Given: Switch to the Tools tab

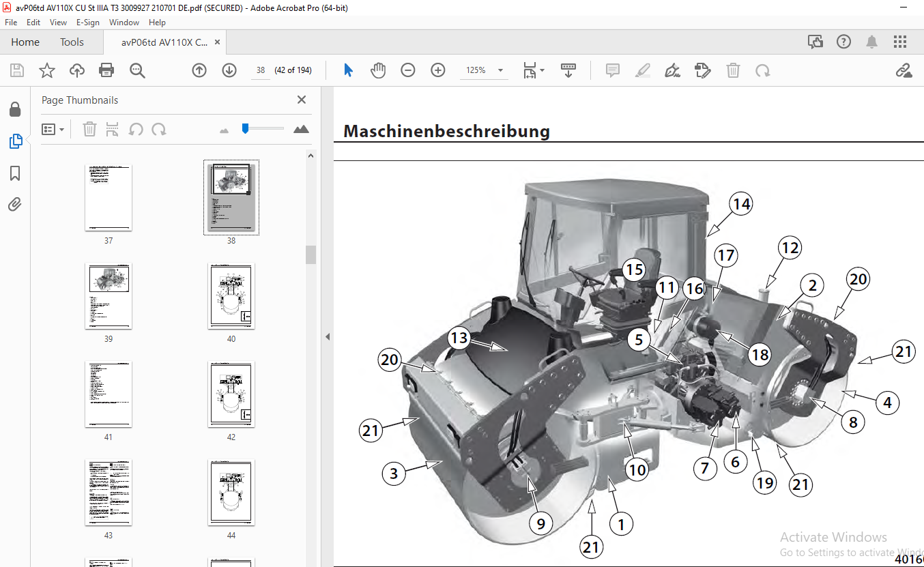Looking at the screenshot, I should (x=72, y=42).
